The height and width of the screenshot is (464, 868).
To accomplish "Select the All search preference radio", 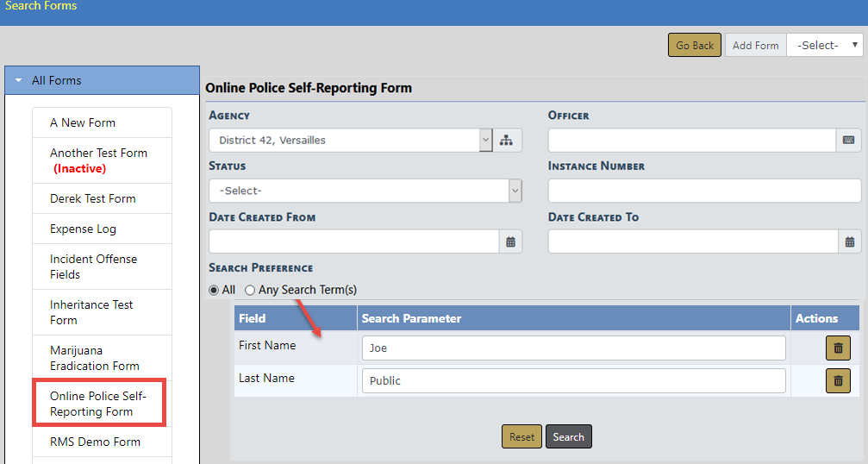I will pyautogui.click(x=214, y=291).
